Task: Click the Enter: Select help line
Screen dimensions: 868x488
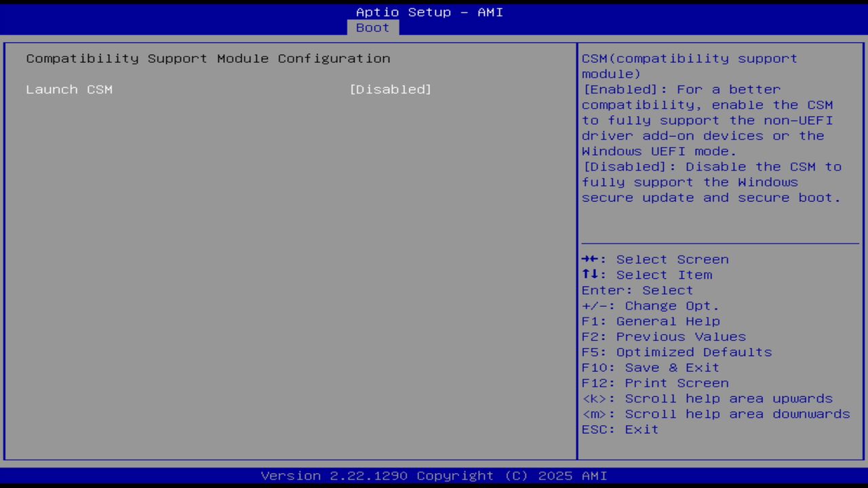Action: tap(637, 290)
